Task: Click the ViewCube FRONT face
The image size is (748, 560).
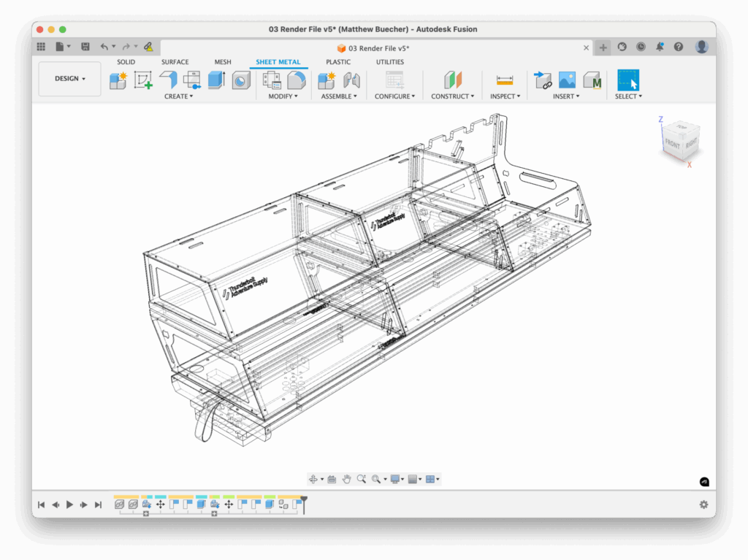Action: pos(672,145)
